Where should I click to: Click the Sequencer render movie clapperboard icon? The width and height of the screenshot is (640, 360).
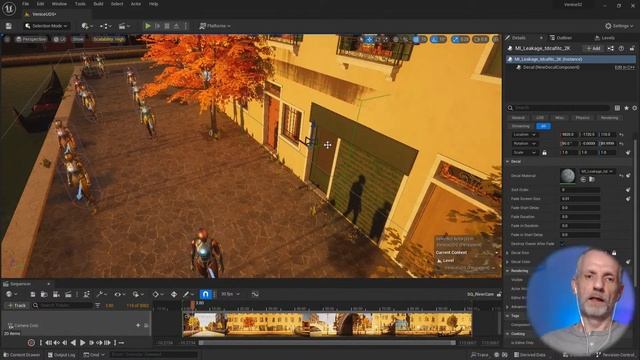tap(68, 294)
